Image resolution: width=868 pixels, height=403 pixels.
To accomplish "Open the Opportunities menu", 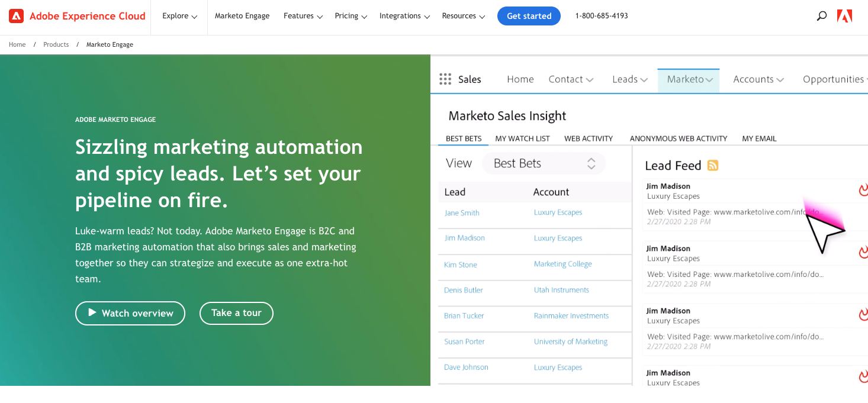I will coord(835,79).
